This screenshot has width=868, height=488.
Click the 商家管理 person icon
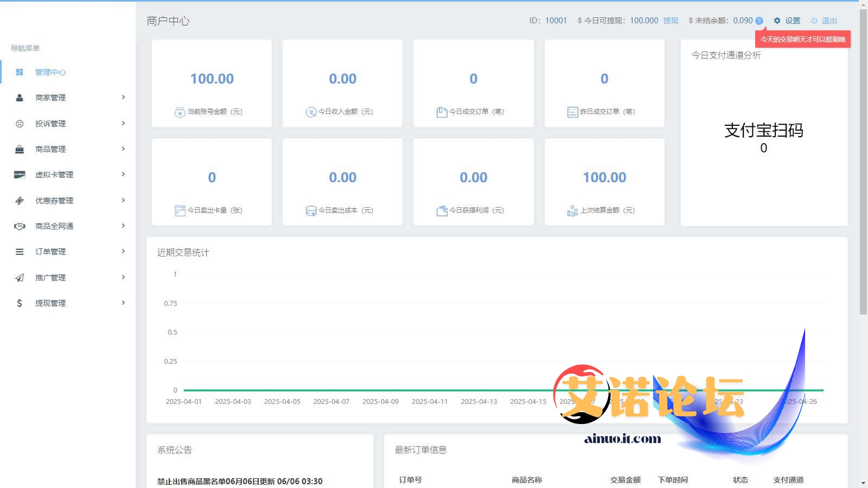point(20,98)
